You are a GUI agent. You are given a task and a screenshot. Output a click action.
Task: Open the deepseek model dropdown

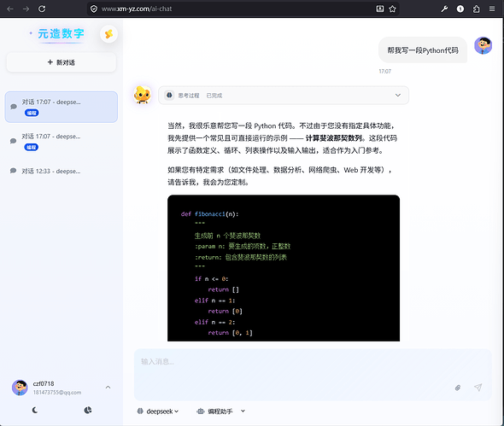point(158,411)
